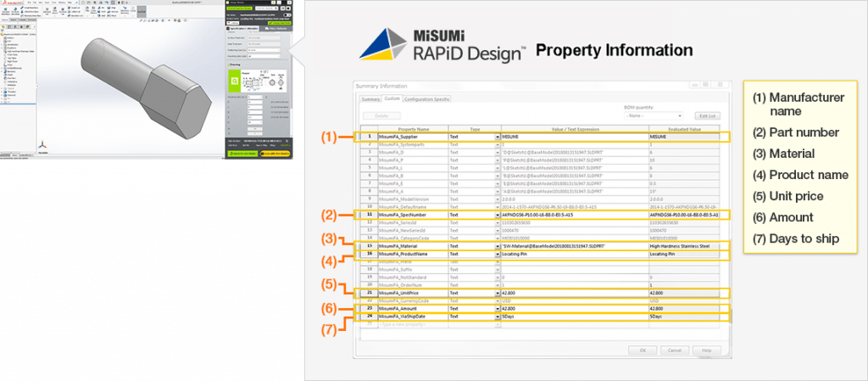Open Type dropdown for MisumiFA_UnitPrice row

point(497,293)
